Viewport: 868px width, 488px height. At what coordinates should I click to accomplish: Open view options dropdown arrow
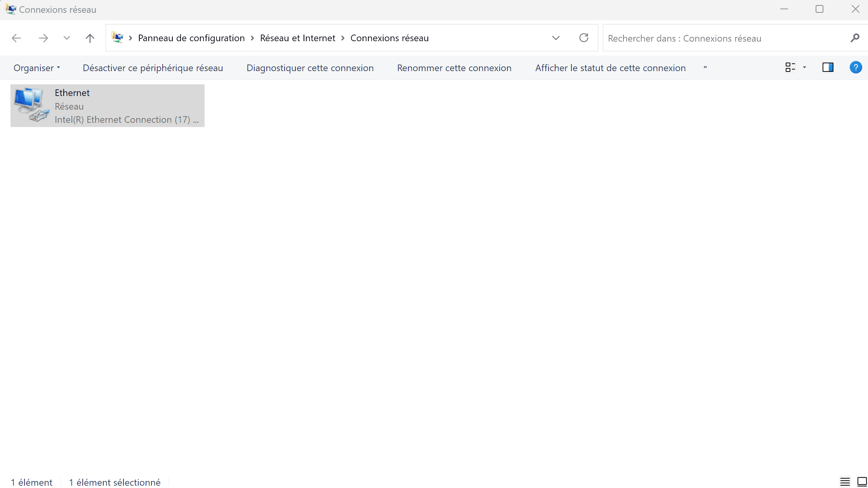click(x=804, y=68)
